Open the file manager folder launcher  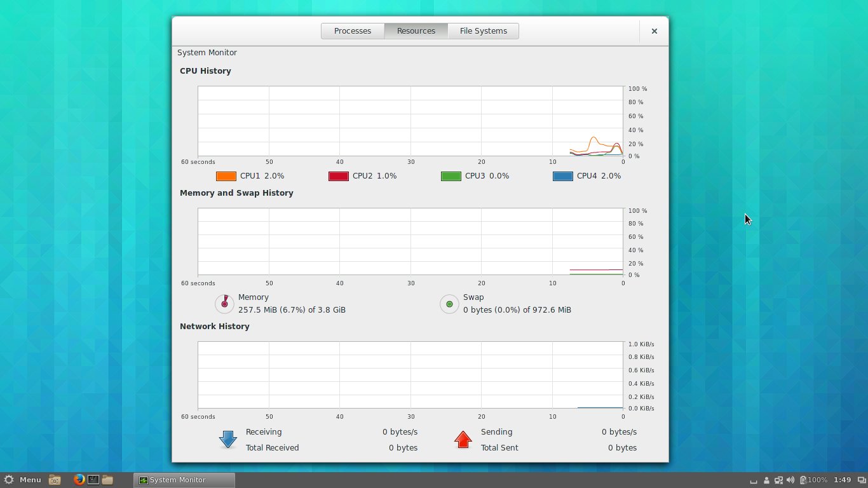(107, 480)
